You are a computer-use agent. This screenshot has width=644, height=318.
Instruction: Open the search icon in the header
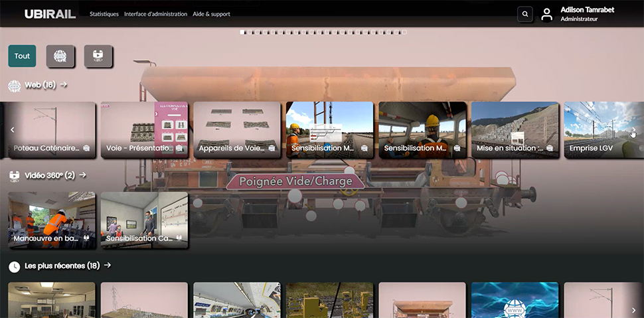click(x=524, y=14)
